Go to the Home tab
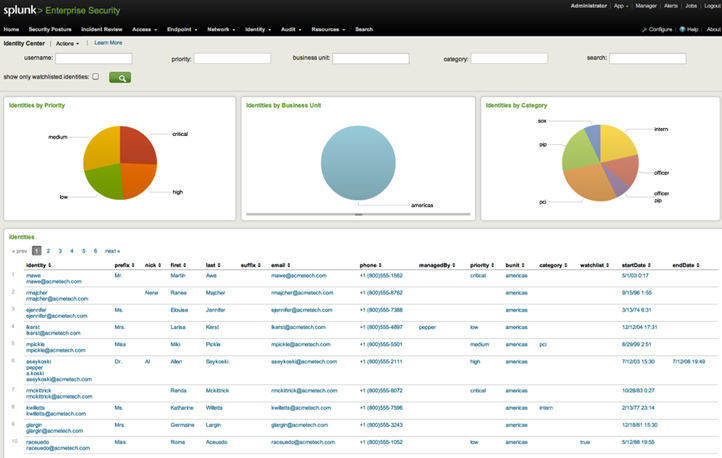The width and height of the screenshot is (722, 458). click(11, 29)
